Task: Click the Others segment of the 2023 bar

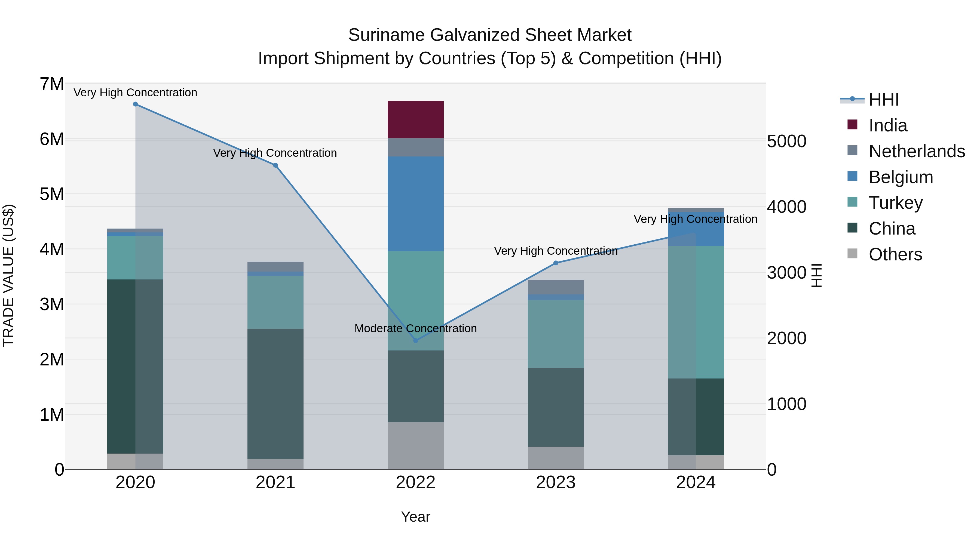Action: click(x=556, y=458)
